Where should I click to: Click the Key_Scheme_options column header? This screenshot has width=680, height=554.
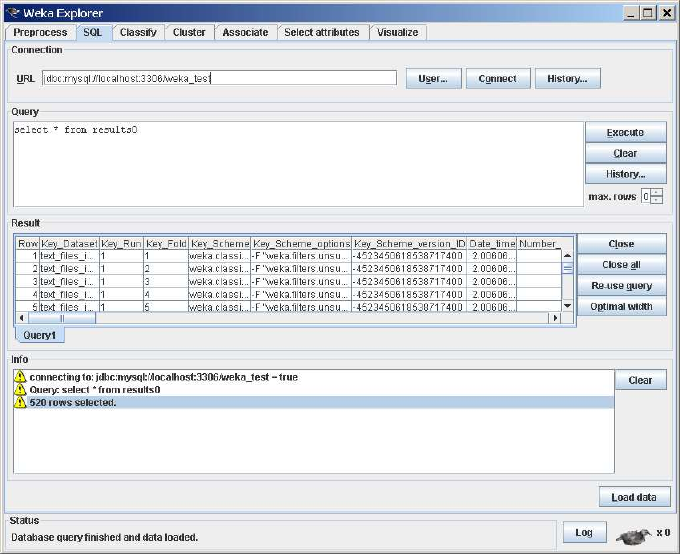pos(301,244)
